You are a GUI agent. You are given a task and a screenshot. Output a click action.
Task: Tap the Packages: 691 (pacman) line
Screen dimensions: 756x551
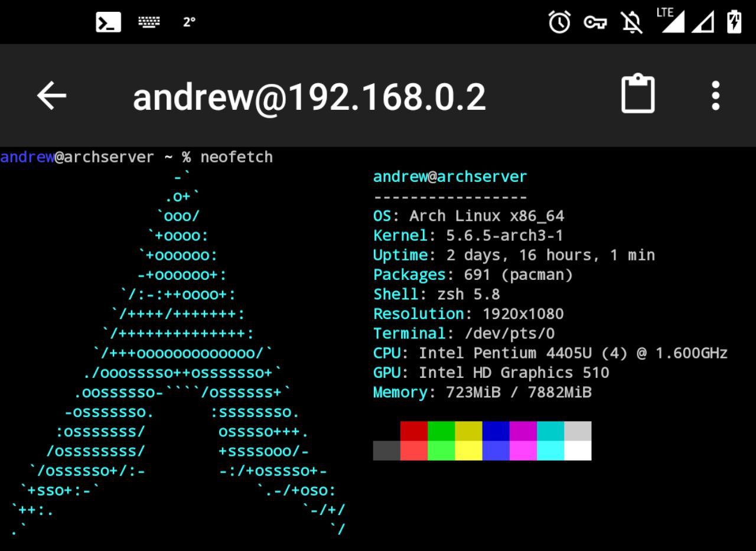tap(473, 275)
